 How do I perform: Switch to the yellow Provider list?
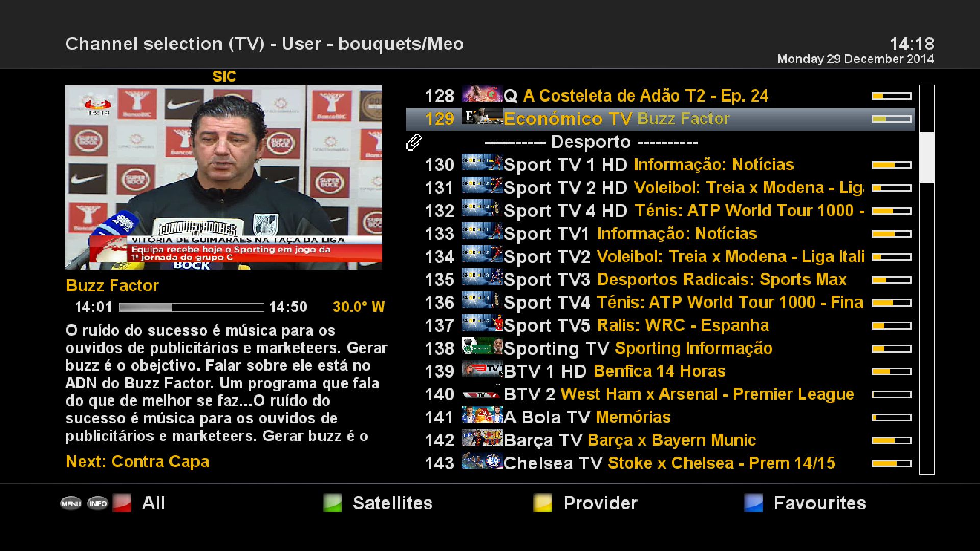coord(585,503)
